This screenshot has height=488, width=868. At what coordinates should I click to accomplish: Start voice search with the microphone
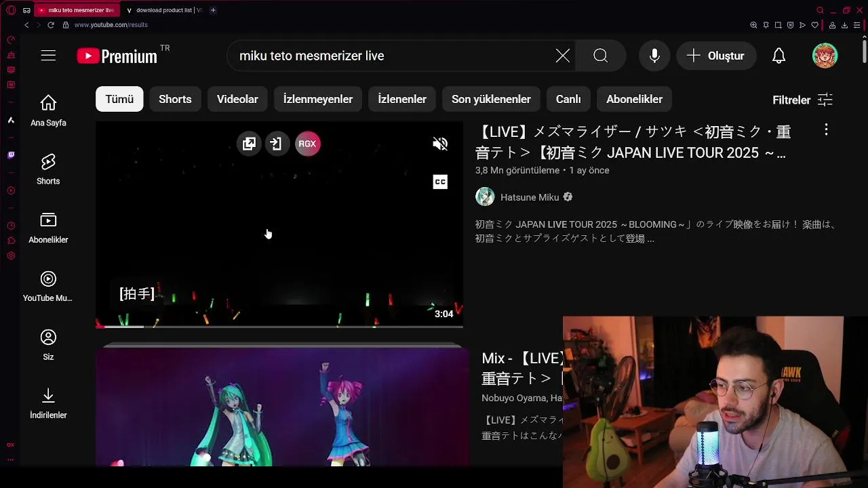point(654,56)
